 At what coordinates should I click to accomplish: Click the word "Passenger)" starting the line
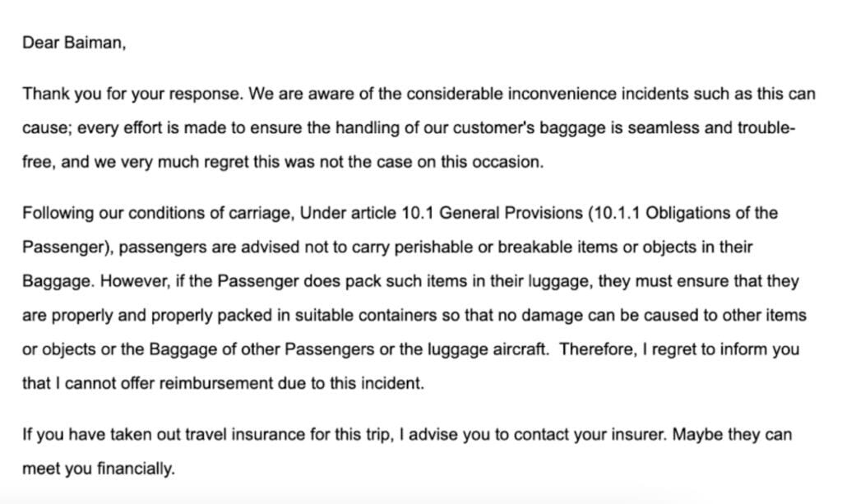(67, 247)
